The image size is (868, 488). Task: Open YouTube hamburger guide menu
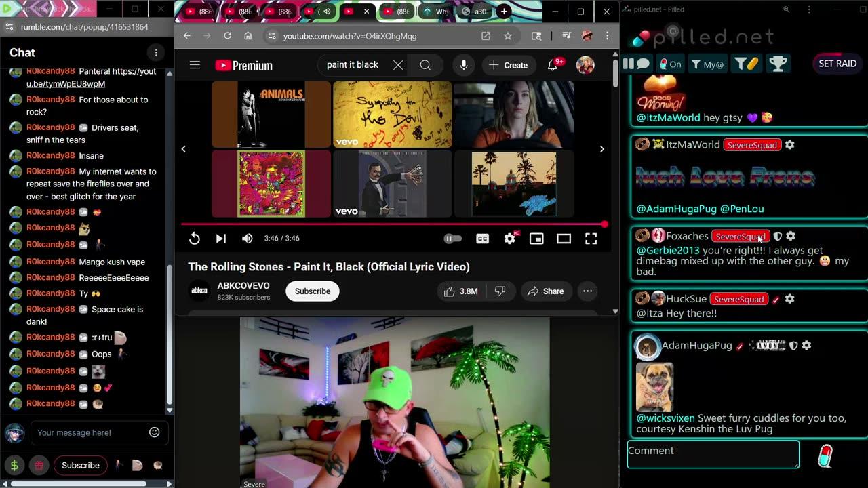195,65
